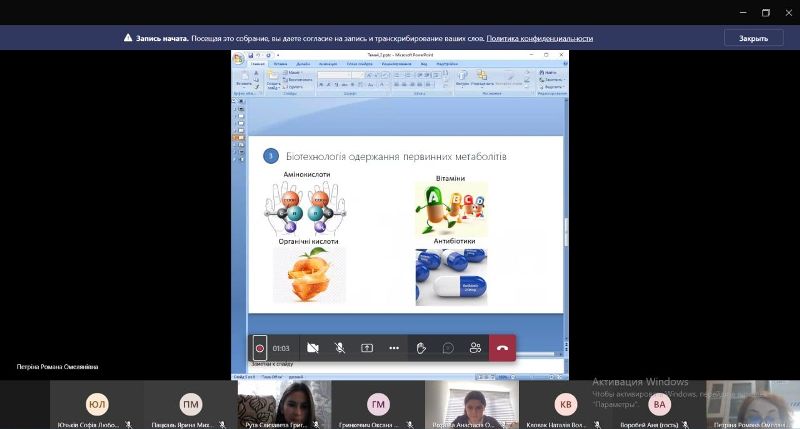Select participant tile with initials ЮЛ

(97, 404)
